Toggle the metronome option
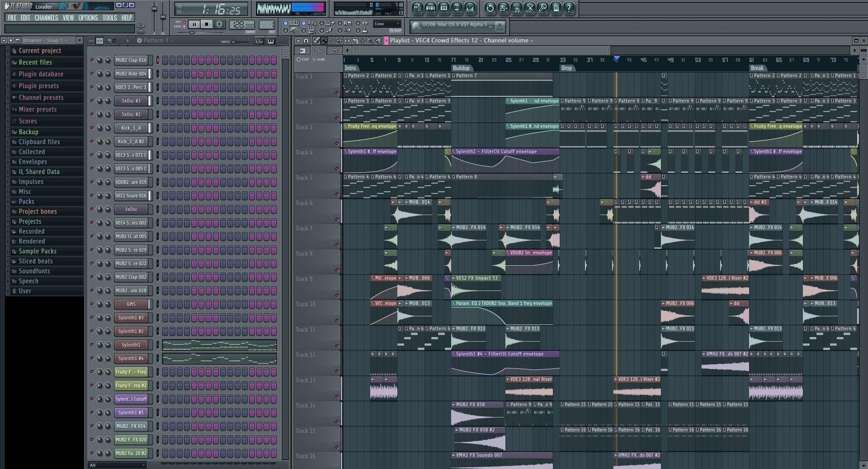Screen dimensions: 868x469 (x=285, y=30)
